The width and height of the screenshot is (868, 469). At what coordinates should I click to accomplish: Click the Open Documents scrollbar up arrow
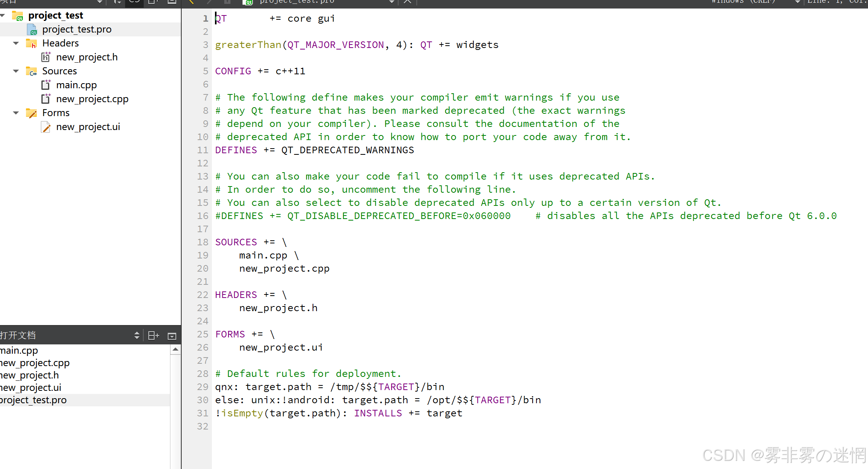pos(175,349)
